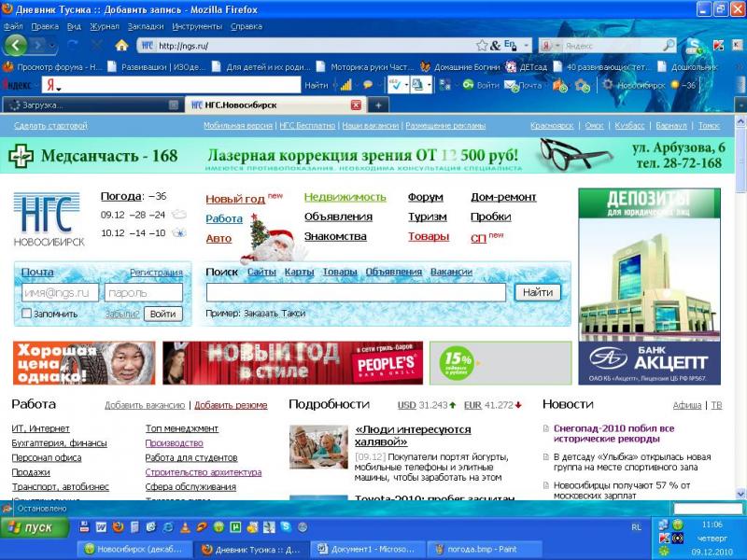This screenshot has height=560, width=747.
Task: Open the Новый год link
Action: click(235, 199)
